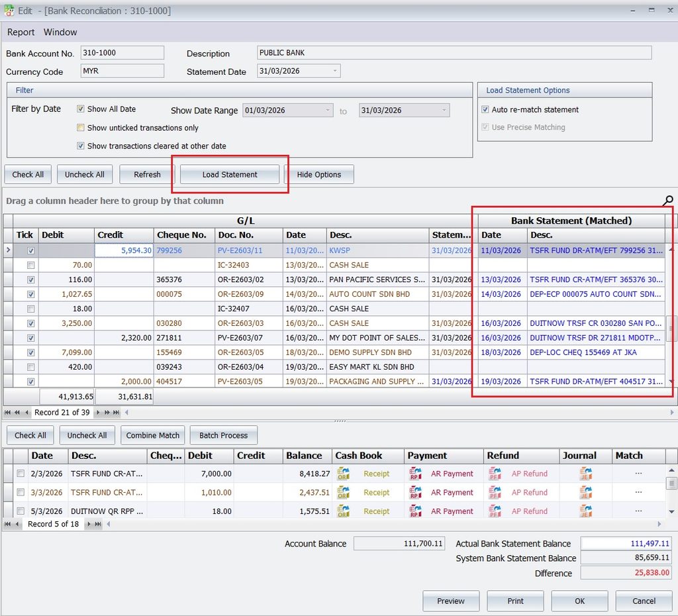Tick the IC-32407 CASH SALE row

point(30,309)
